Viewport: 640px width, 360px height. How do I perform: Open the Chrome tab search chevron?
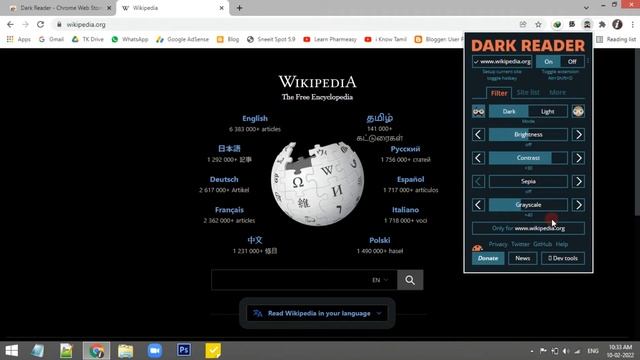(x=586, y=8)
